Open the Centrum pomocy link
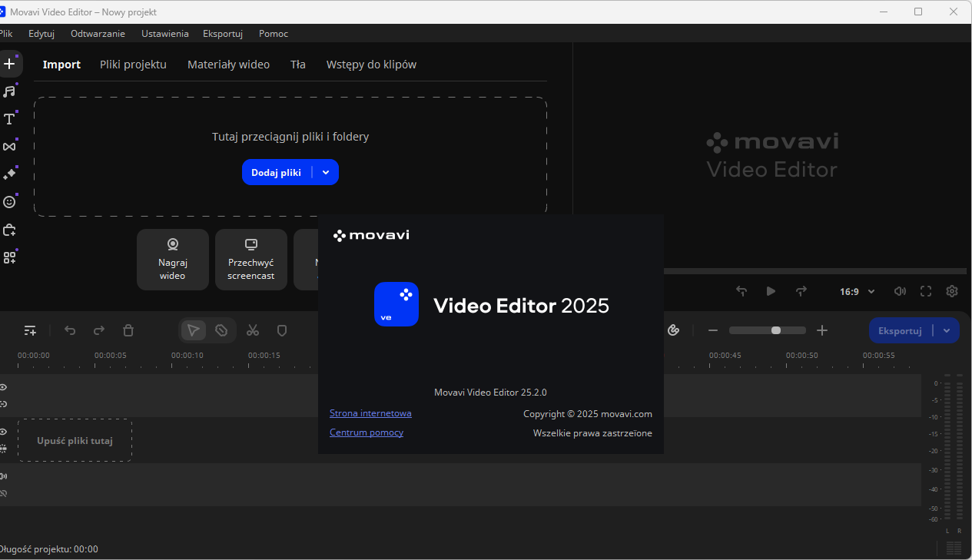The height and width of the screenshot is (560, 972). 367,432
